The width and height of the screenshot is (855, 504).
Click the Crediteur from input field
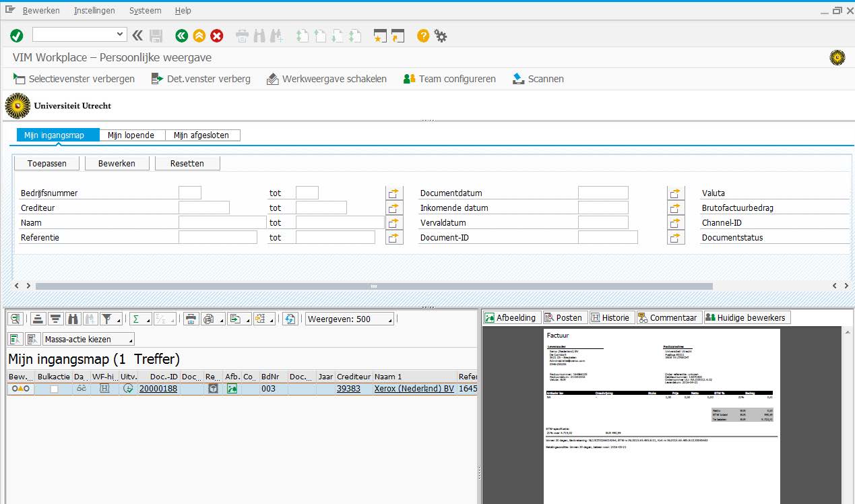[203, 208]
